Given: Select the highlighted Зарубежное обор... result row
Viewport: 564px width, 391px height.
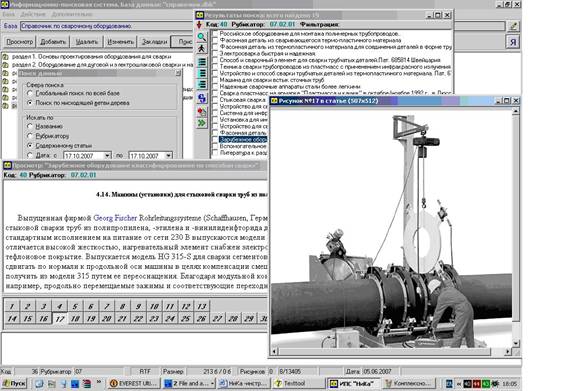Looking at the screenshot, I should (x=243, y=140).
